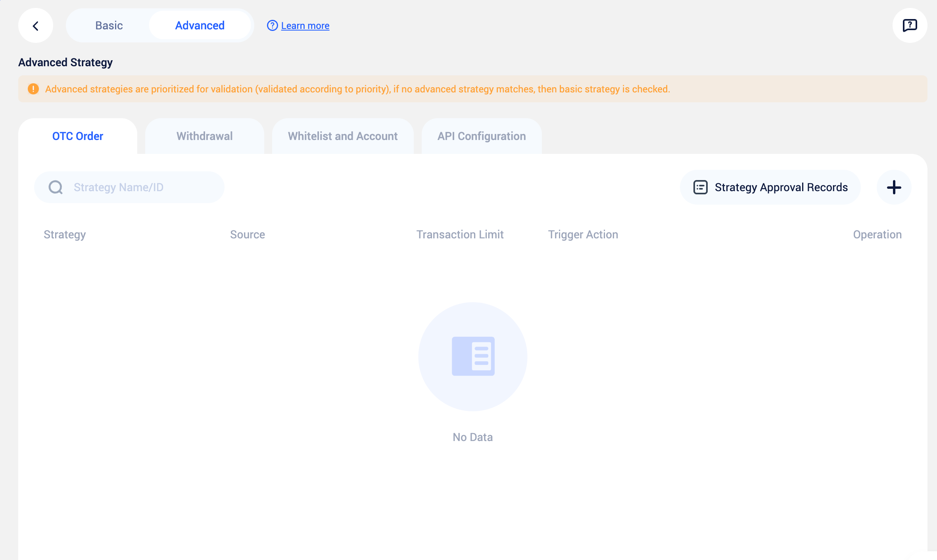Open the API Configuration tab

click(x=482, y=136)
